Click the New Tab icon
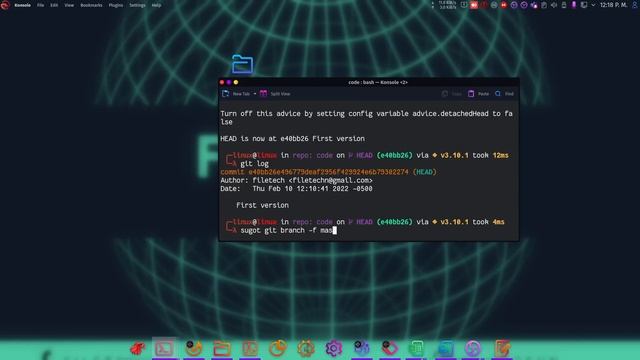 [x=225, y=94]
